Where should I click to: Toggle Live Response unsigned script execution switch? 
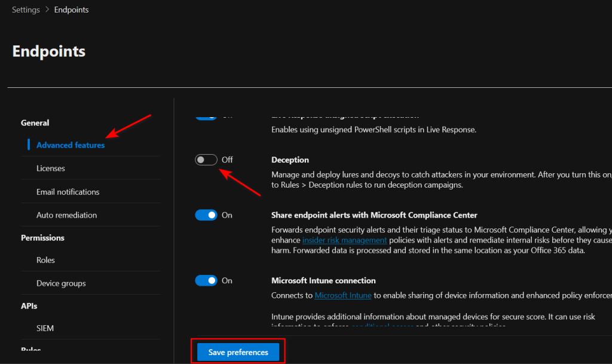pos(206,117)
